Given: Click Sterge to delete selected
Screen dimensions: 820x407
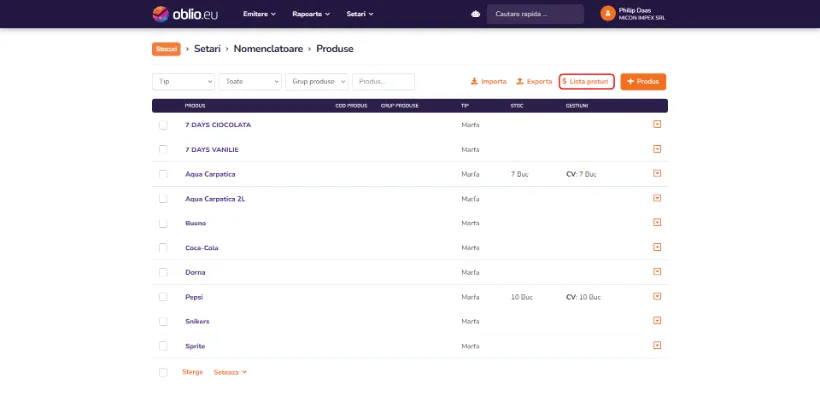Looking at the screenshot, I should pos(192,372).
